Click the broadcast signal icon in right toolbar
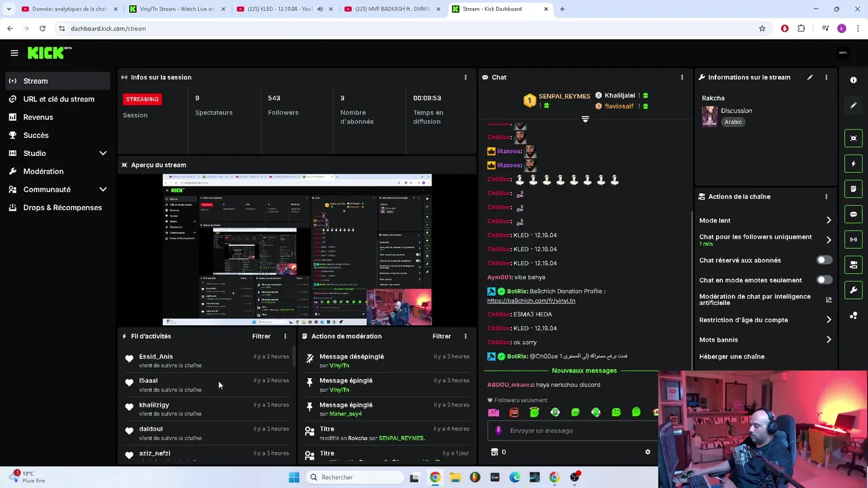Viewport: 868px width, 488px height. 853,239
